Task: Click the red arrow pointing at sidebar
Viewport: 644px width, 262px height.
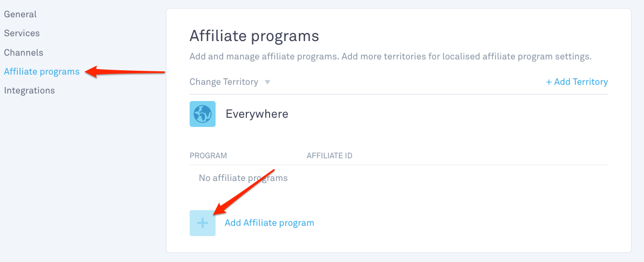Action: 125,71
